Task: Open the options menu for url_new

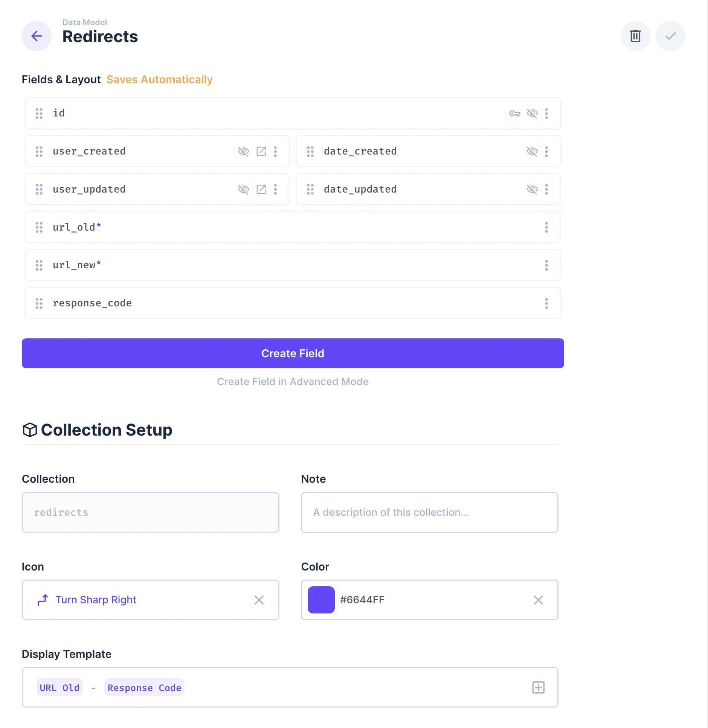Action: pos(547,265)
